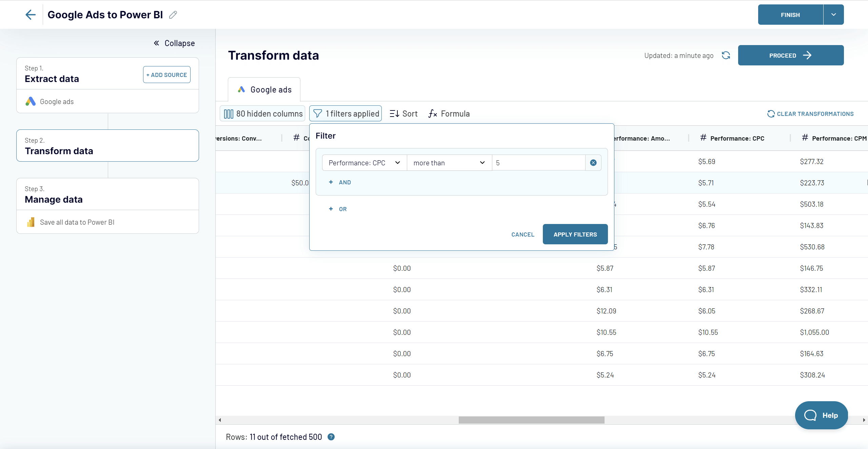Click the Performance: CPM column header
Image resolution: width=868 pixels, height=449 pixels.
click(x=839, y=138)
